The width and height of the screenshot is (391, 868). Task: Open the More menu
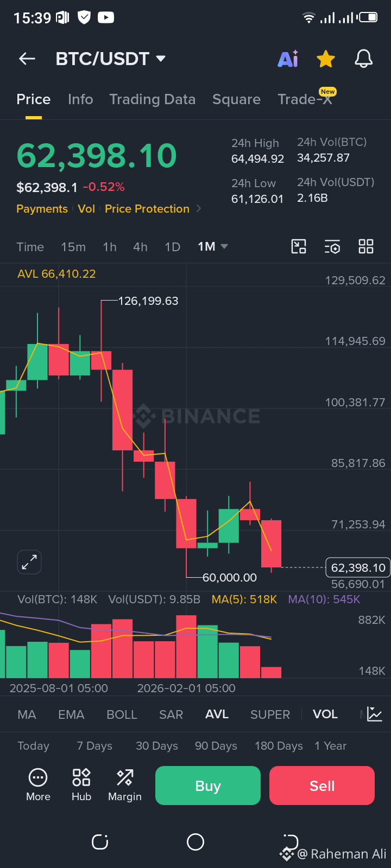click(38, 785)
